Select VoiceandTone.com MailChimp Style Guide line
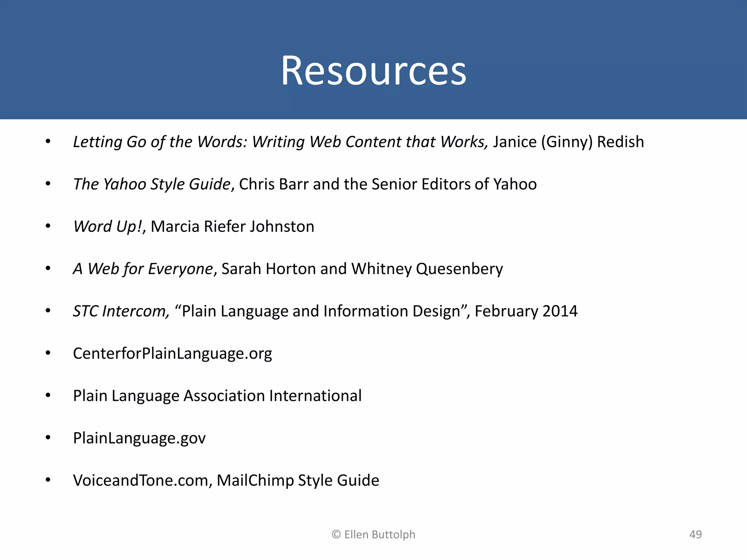This screenshot has height=560, width=747. (226, 480)
